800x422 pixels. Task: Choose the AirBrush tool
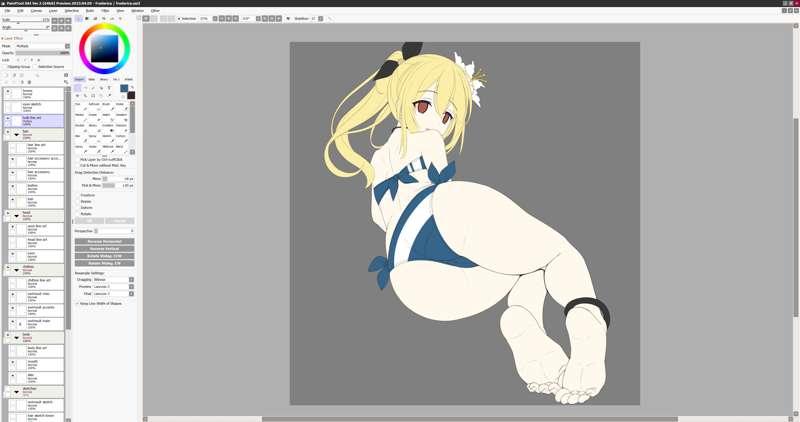click(x=94, y=107)
